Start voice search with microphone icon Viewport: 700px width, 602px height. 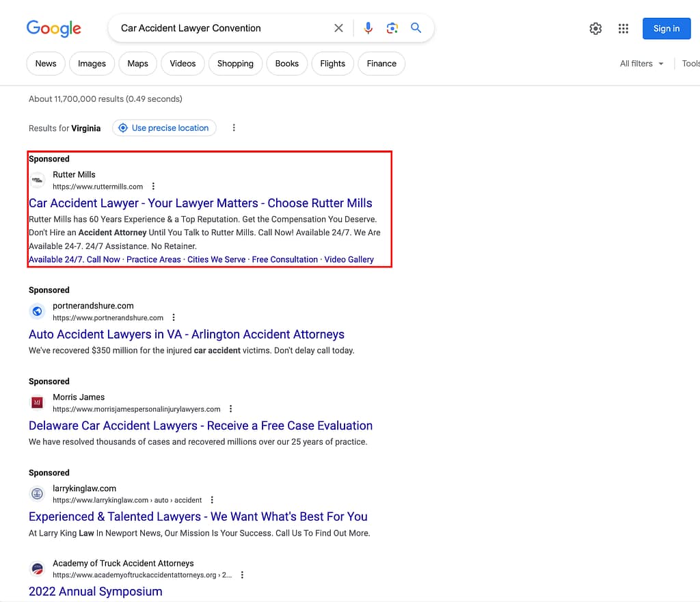pyautogui.click(x=368, y=28)
